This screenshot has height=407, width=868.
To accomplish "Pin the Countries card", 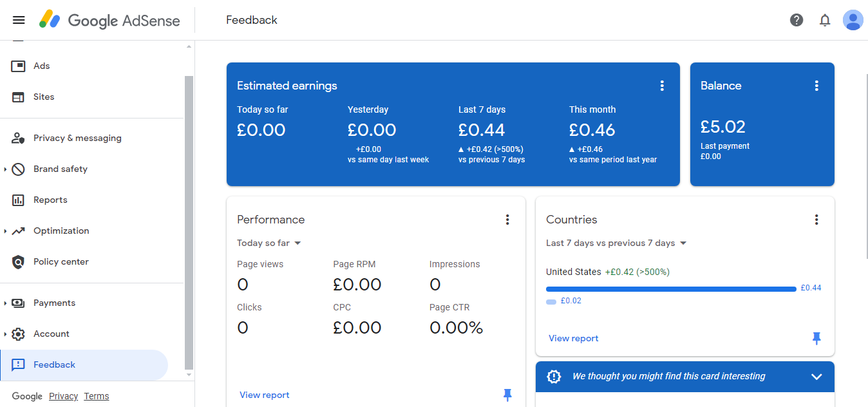I will click(x=816, y=338).
